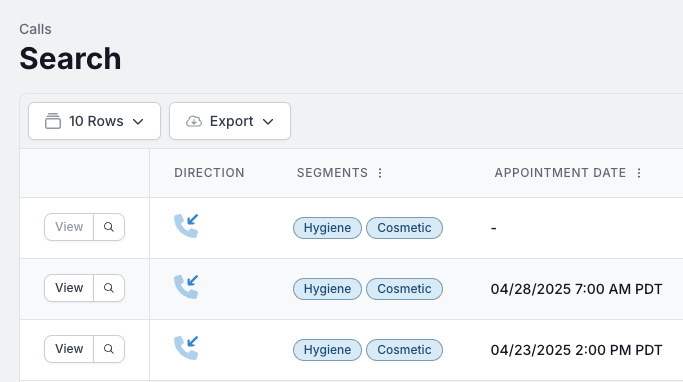Open the 10 Rows dropdown
Screen dimensions: 683x382
pos(94,121)
